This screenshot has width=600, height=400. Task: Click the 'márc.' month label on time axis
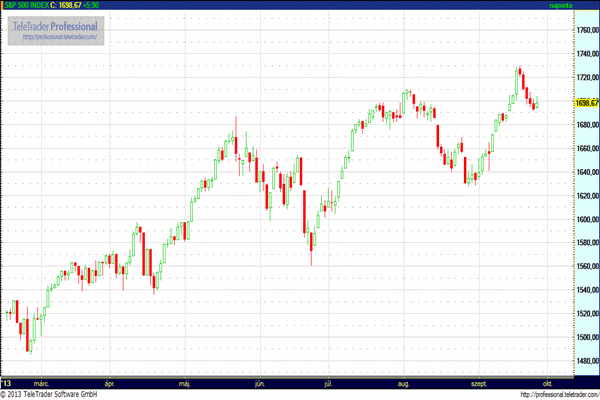(x=43, y=383)
